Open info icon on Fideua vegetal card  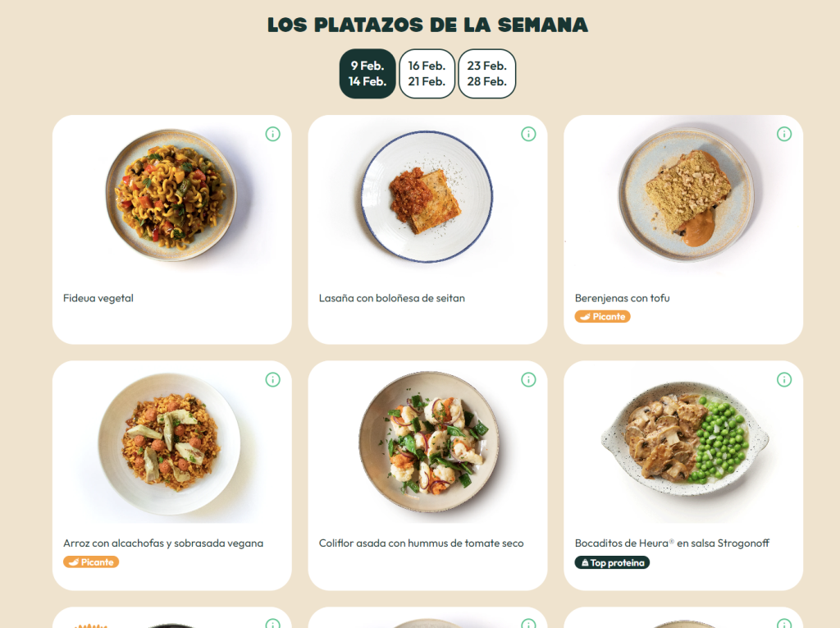[x=272, y=134]
